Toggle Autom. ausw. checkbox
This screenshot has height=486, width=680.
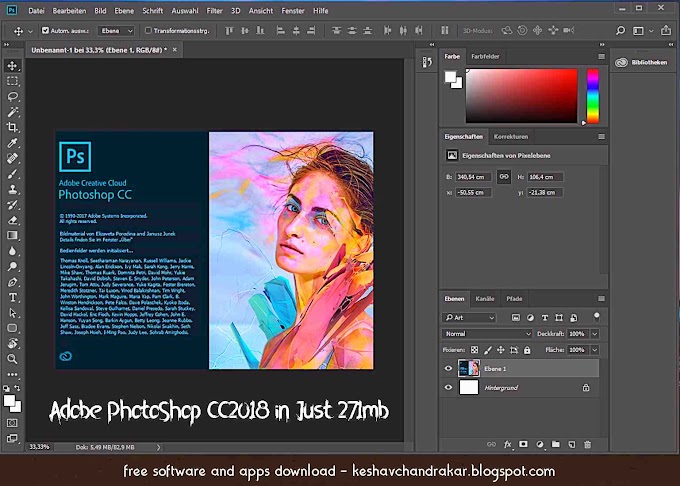tap(45, 30)
